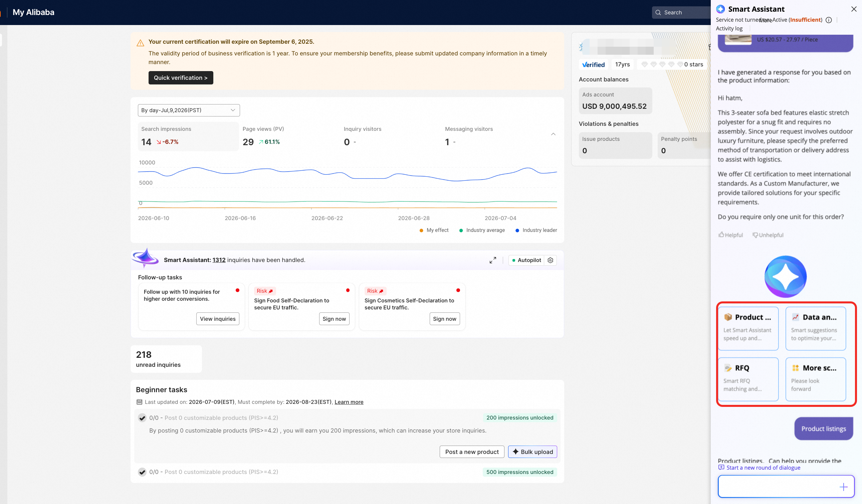Click View inquiries button

218,319
